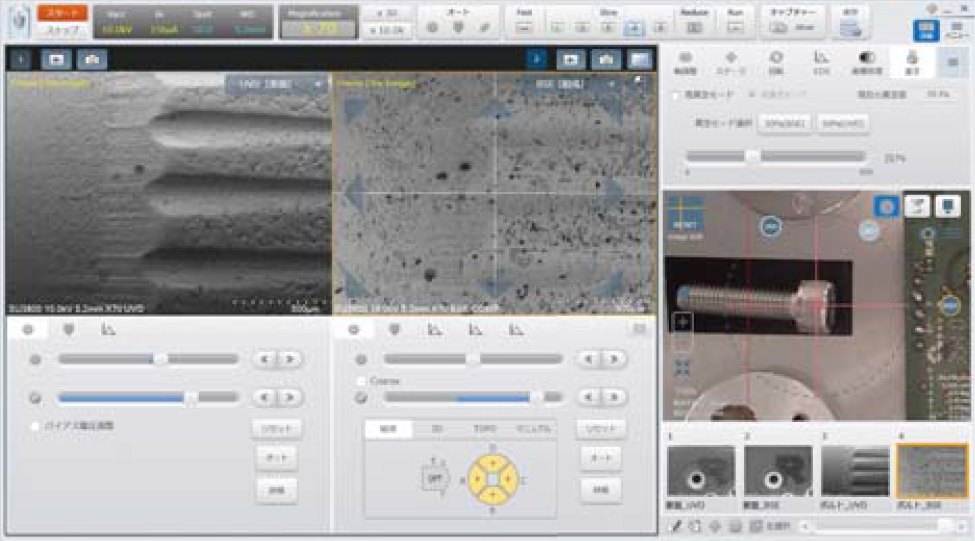Select the TOPO tab in BSE panel
The width and height of the screenshot is (975, 541).
[x=485, y=428]
